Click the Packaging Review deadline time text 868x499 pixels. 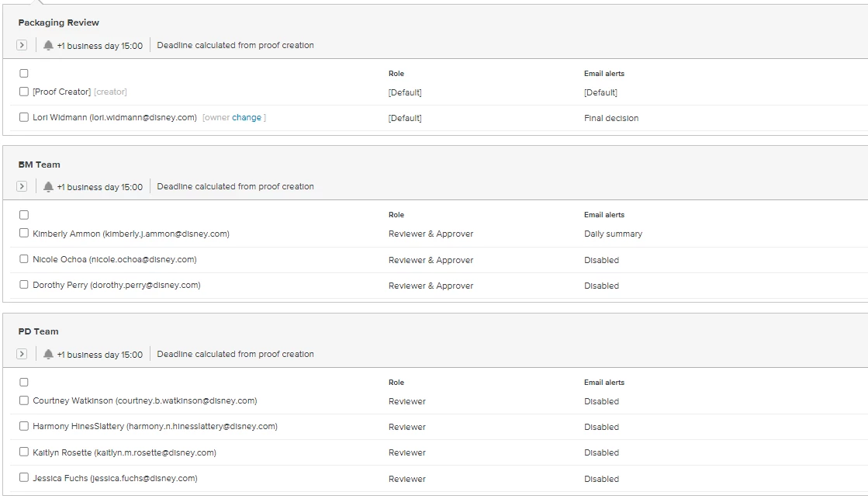(100, 46)
